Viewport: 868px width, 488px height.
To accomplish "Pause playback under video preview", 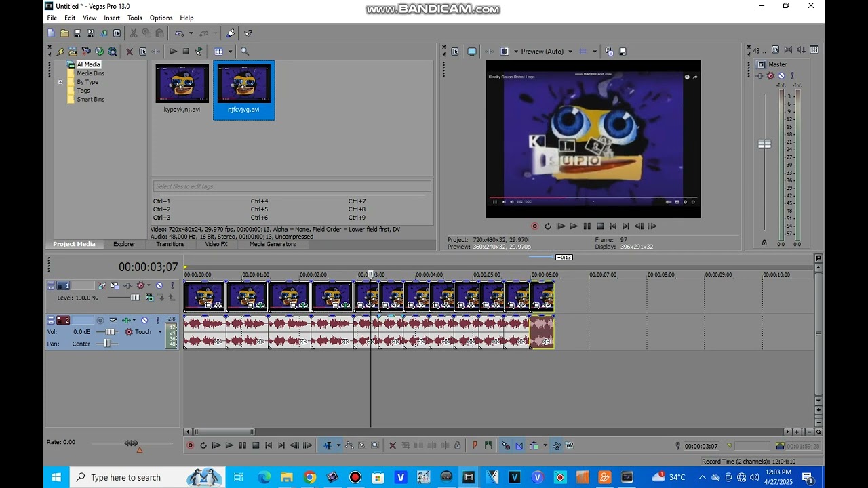I will tap(587, 226).
